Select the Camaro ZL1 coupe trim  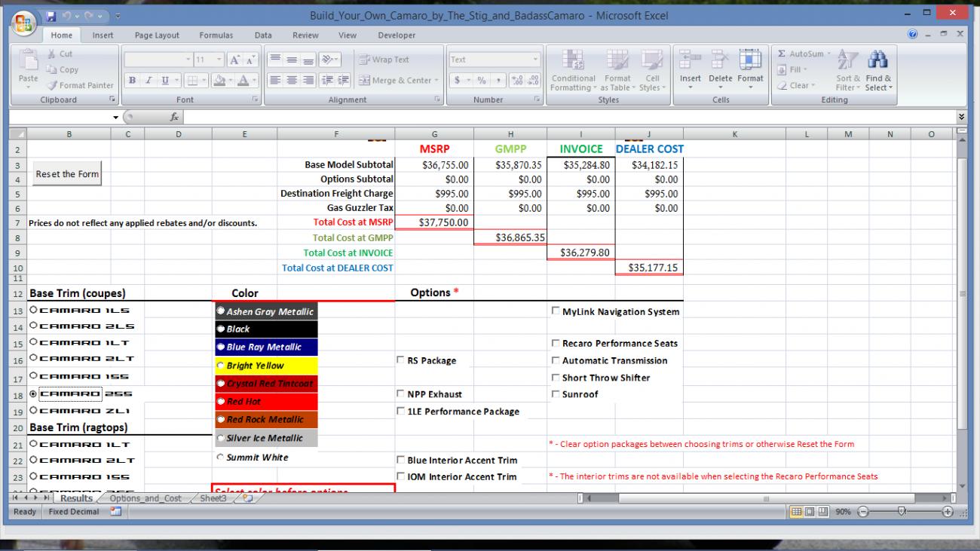[32, 412]
